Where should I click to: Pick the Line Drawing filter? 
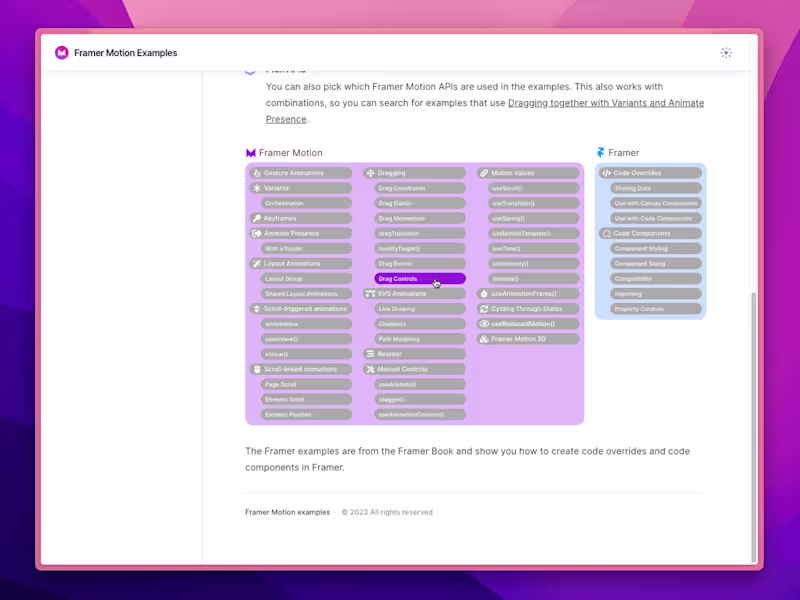click(x=420, y=309)
